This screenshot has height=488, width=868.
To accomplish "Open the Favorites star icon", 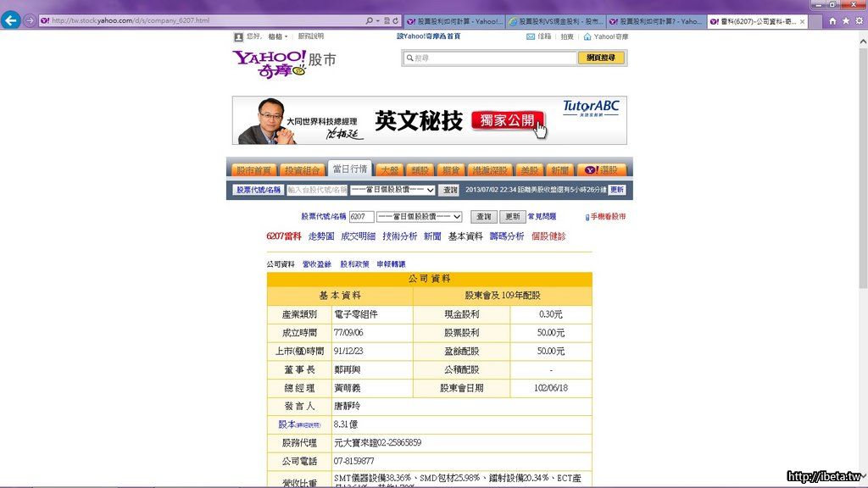I will (846, 20).
